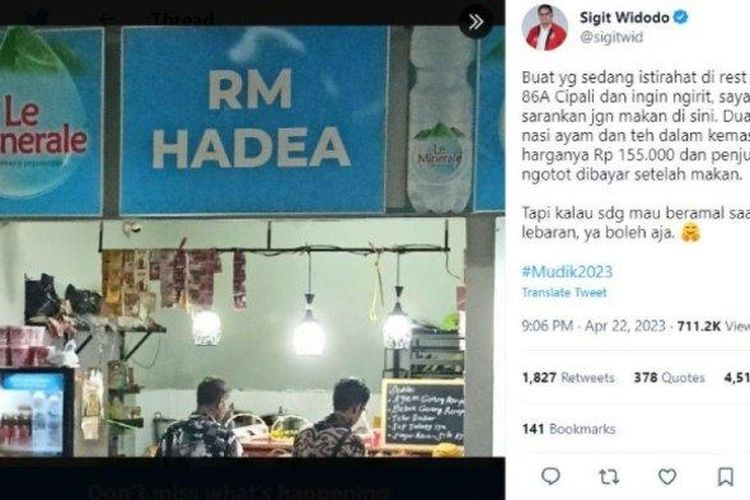Open the @sigitwid handle link

point(611,37)
